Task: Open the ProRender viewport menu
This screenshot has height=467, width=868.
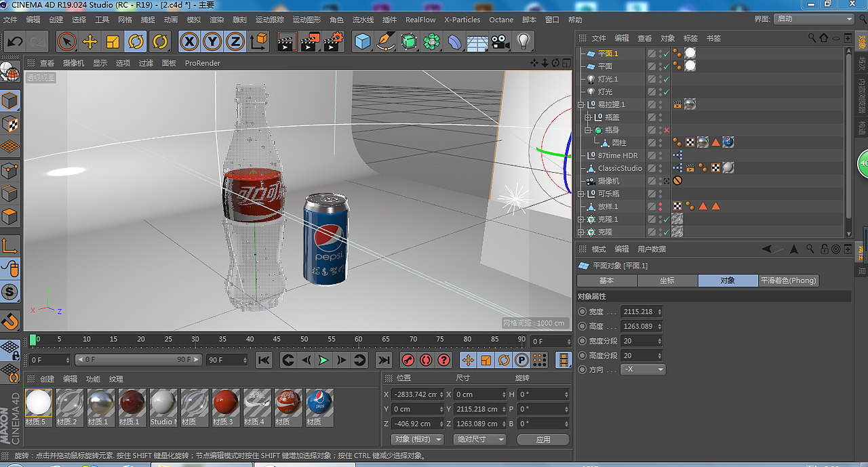Action: pyautogui.click(x=202, y=63)
